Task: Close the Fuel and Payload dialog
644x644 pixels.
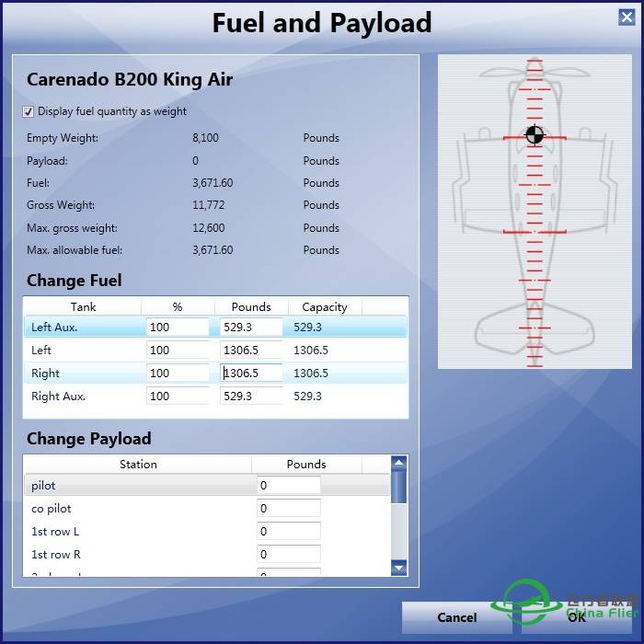Action: (626, 17)
